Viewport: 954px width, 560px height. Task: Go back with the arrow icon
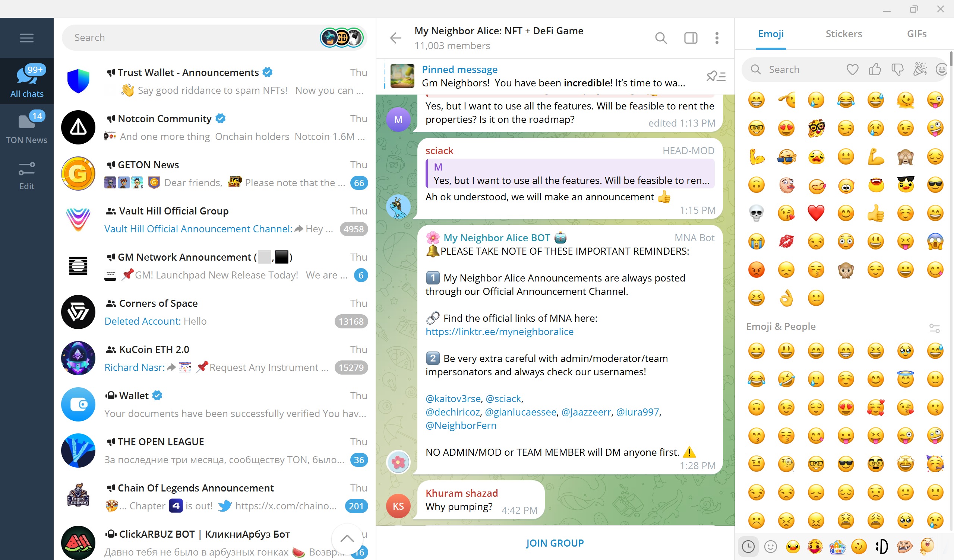pyautogui.click(x=396, y=38)
